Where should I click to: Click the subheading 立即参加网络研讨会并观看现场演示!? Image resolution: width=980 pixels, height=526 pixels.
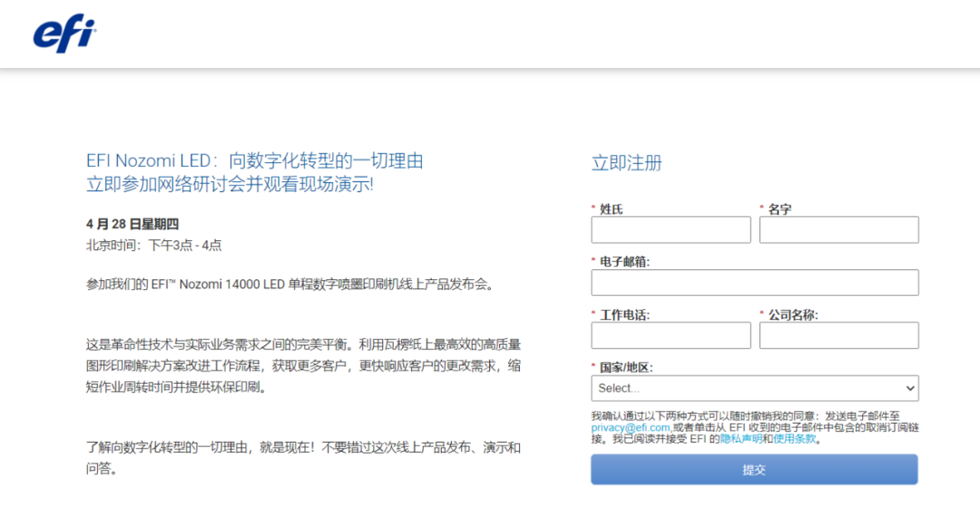pyautogui.click(x=230, y=184)
